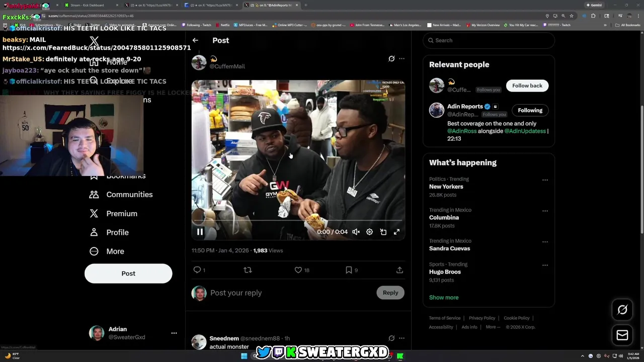Open Netflix bookmark in bookmarks bar
This screenshot has height=362, width=644.
pyautogui.click(x=223, y=25)
